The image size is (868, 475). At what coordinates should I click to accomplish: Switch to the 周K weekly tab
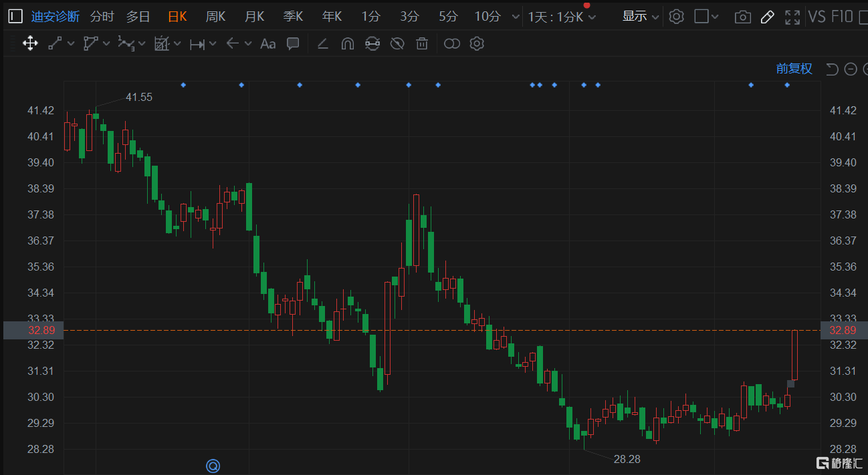point(215,17)
